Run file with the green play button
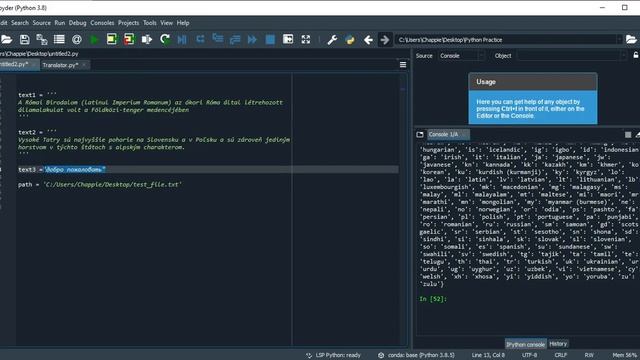The image size is (640, 360). 94,40
